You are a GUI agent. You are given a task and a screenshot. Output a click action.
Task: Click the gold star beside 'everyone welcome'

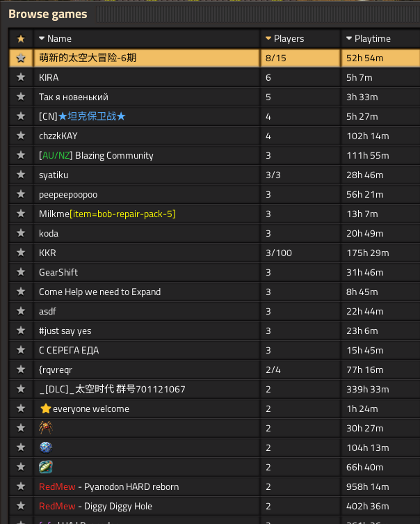pos(46,408)
